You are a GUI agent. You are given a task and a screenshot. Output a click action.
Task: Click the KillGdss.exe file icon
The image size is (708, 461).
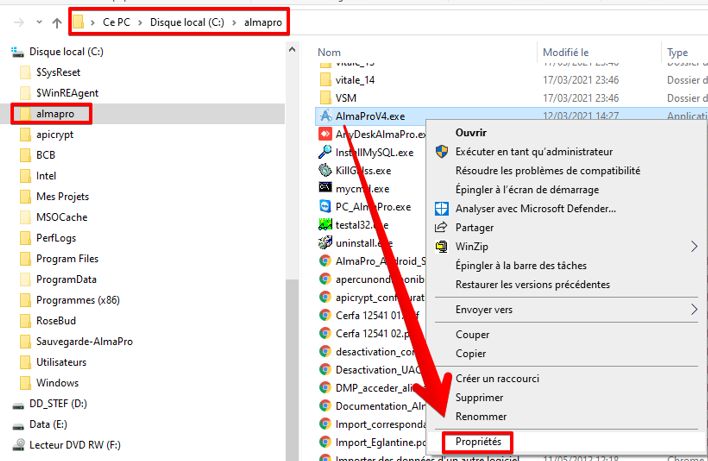(x=325, y=170)
